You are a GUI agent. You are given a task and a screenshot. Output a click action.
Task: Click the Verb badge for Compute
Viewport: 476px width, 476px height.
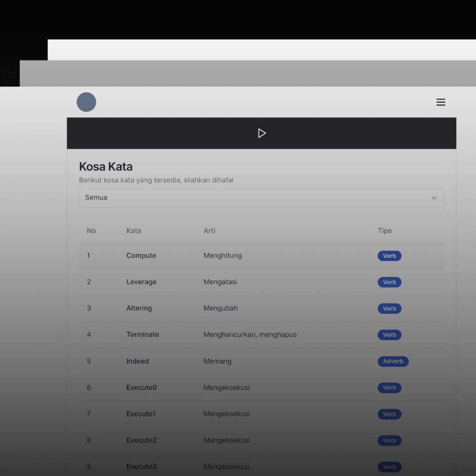[x=389, y=256]
